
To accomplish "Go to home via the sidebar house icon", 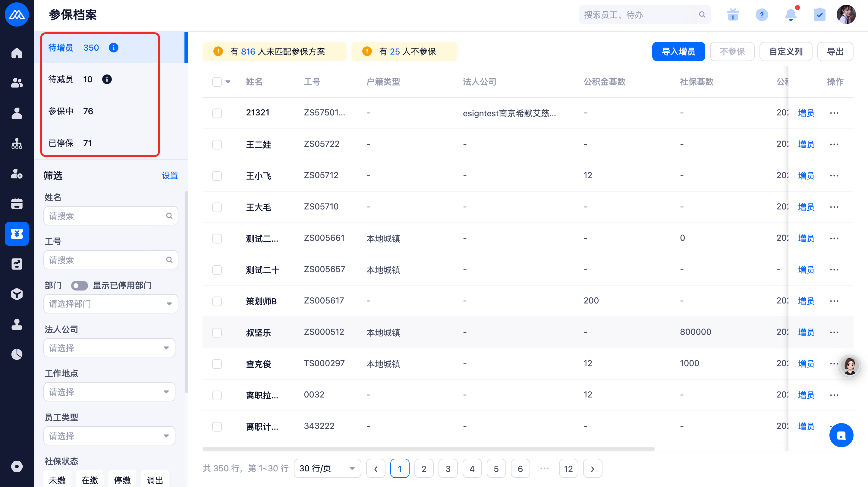I will coord(17,53).
